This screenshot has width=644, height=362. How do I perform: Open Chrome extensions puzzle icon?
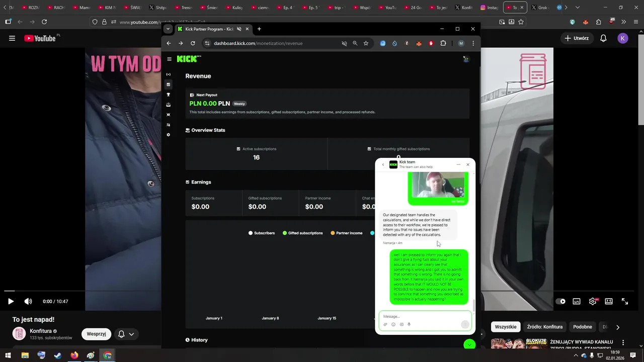tap(443, 43)
